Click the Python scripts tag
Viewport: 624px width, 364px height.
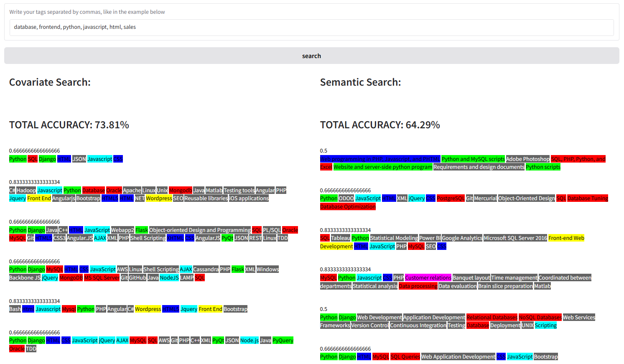543,167
